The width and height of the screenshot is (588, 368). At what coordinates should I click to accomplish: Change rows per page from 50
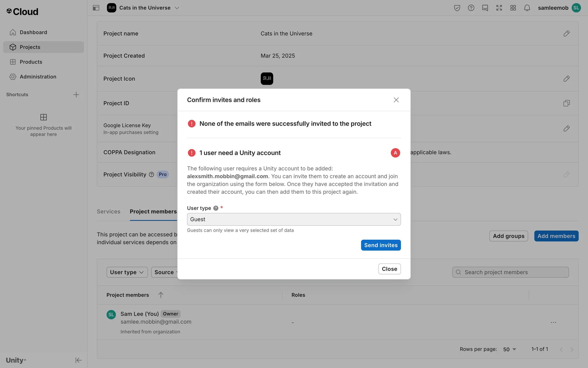(510, 349)
